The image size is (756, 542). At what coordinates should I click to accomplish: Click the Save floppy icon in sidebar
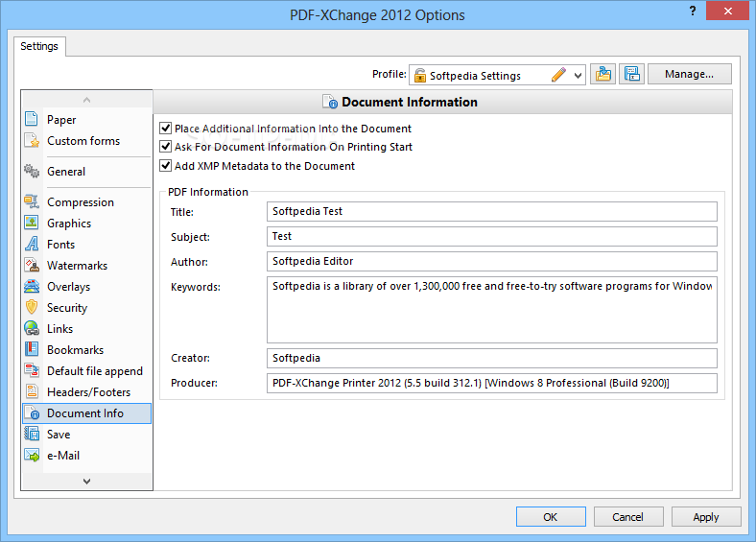pyautogui.click(x=32, y=434)
